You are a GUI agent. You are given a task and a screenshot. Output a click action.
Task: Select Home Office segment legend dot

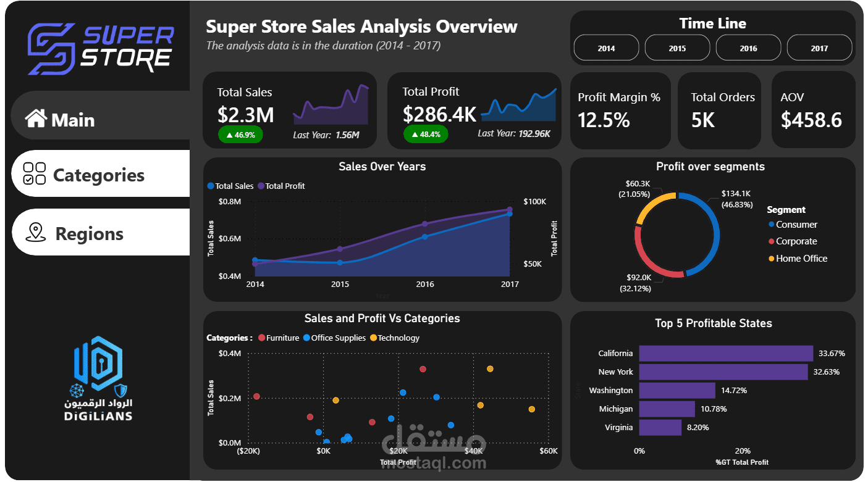[771, 259]
